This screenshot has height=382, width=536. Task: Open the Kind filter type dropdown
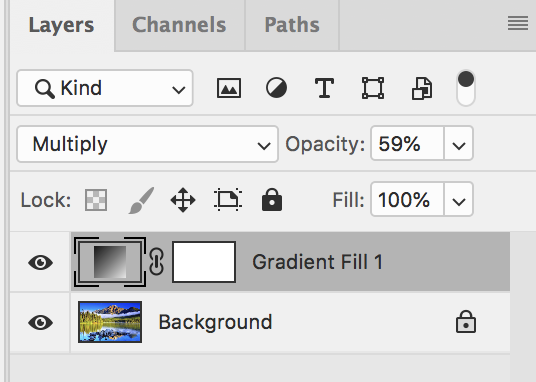click(x=105, y=88)
